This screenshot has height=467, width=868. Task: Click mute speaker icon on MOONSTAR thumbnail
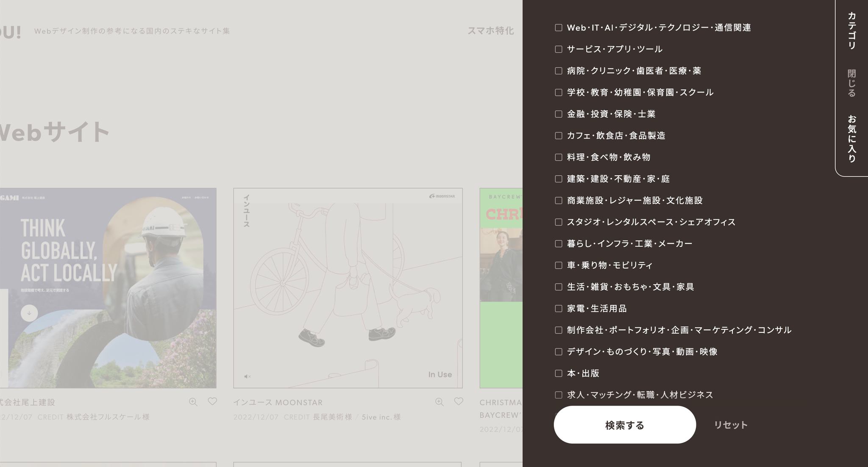(248, 376)
